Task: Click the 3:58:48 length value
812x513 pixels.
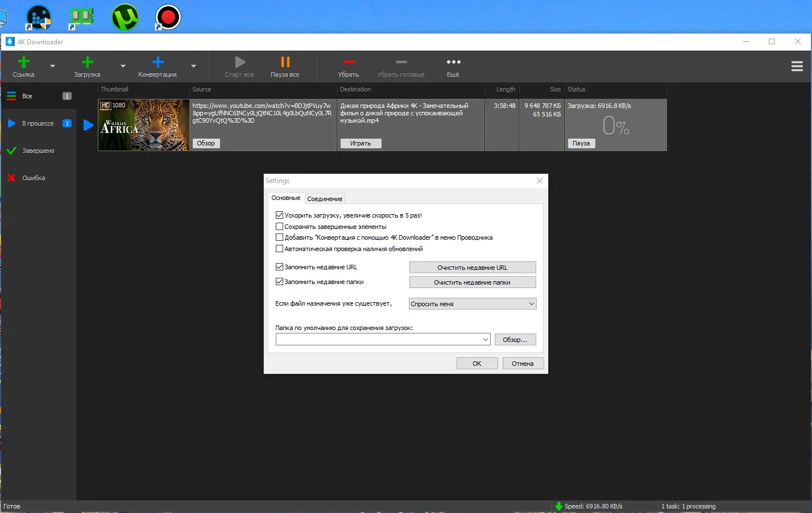Action: pos(505,106)
